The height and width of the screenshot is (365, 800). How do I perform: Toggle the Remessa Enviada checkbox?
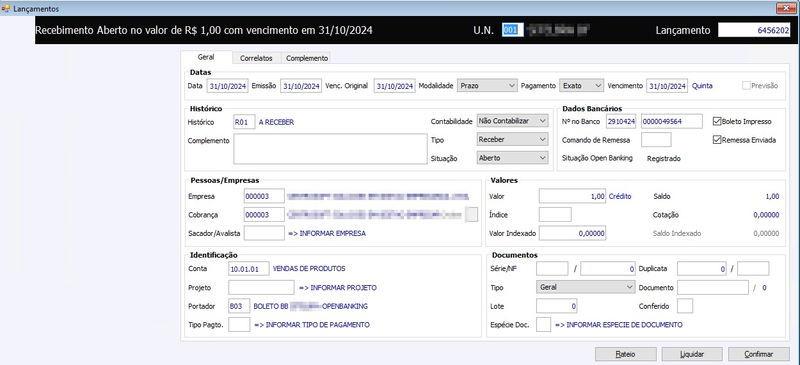[x=717, y=140]
